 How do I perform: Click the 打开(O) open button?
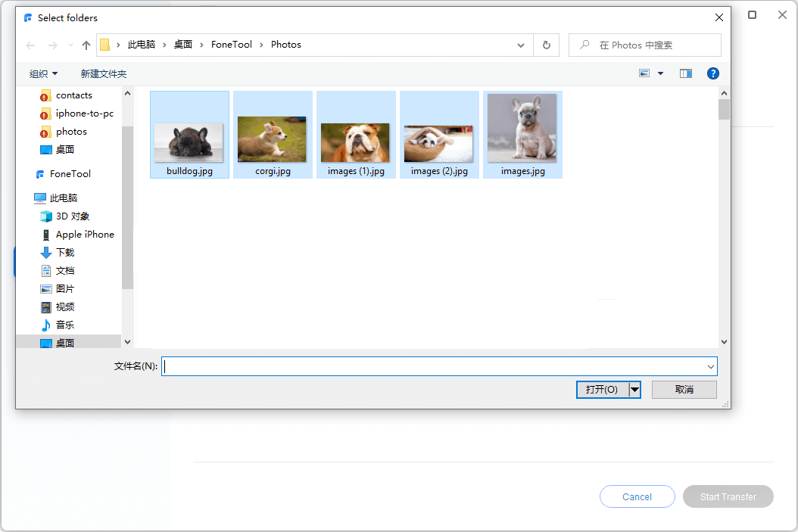(x=602, y=390)
